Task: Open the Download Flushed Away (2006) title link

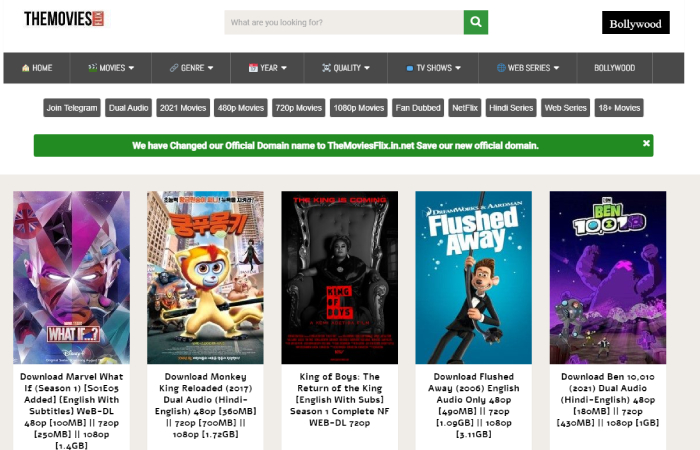Action: (x=474, y=405)
